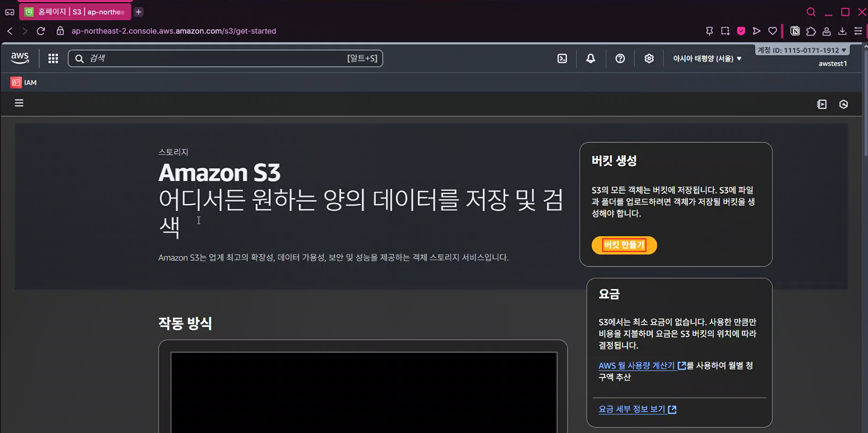Click the browser downloads icon
Image resolution: width=868 pixels, height=433 pixels.
point(842,31)
